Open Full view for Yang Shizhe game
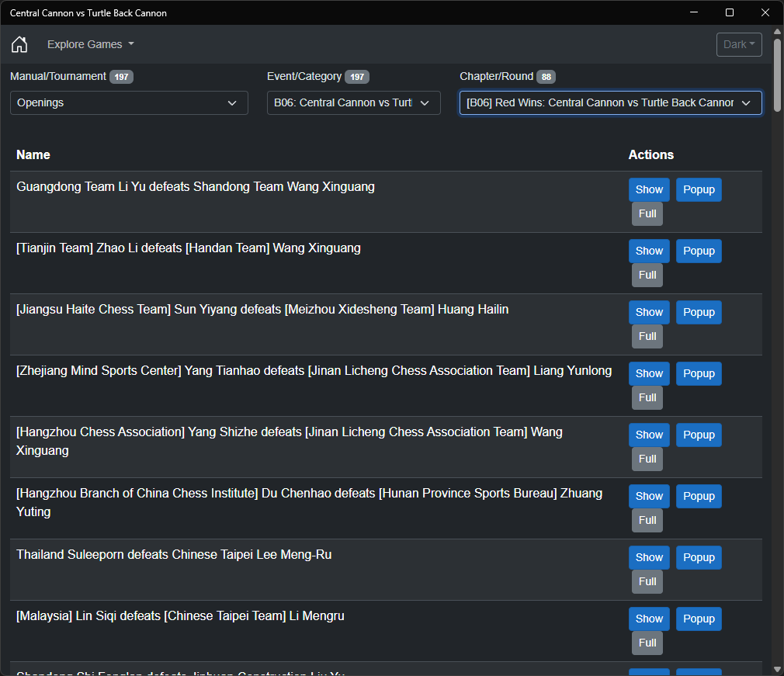Image resolution: width=784 pixels, height=676 pixels. coord(647,459)
